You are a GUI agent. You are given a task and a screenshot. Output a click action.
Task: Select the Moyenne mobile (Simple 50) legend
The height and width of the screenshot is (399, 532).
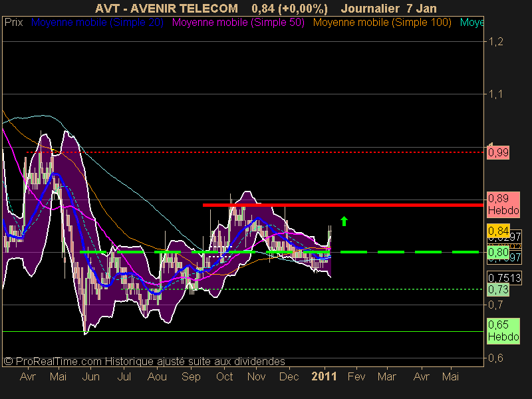pos(238,23)
